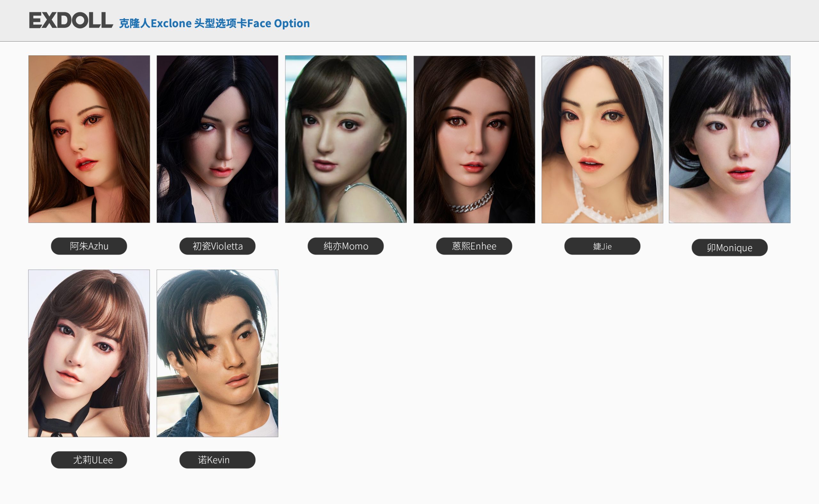Screen dimensions: 819x504
Task: Click the EXDOLL logo
Action: [71, 20]
